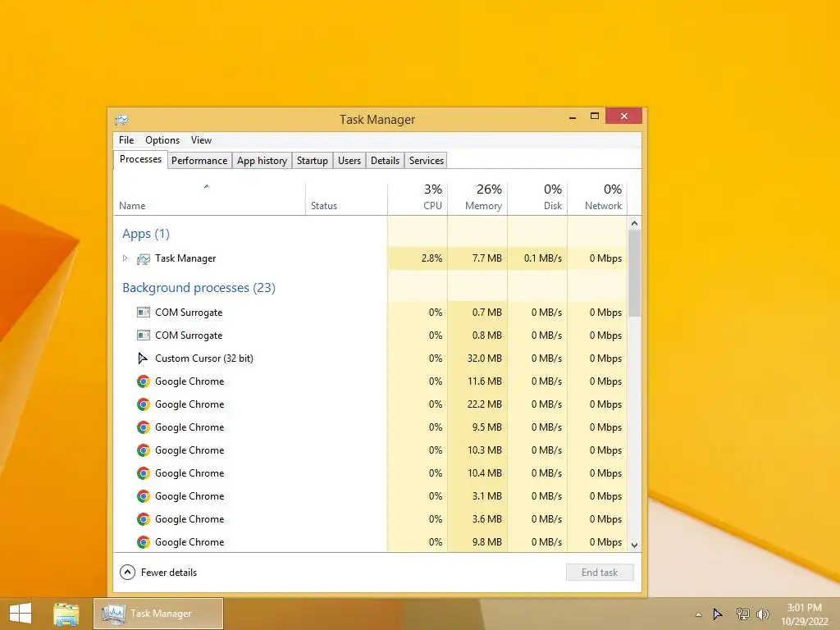The image size is (840, 630).
Task: Click the 0.1 MB/s disk value
Action: 543,258
